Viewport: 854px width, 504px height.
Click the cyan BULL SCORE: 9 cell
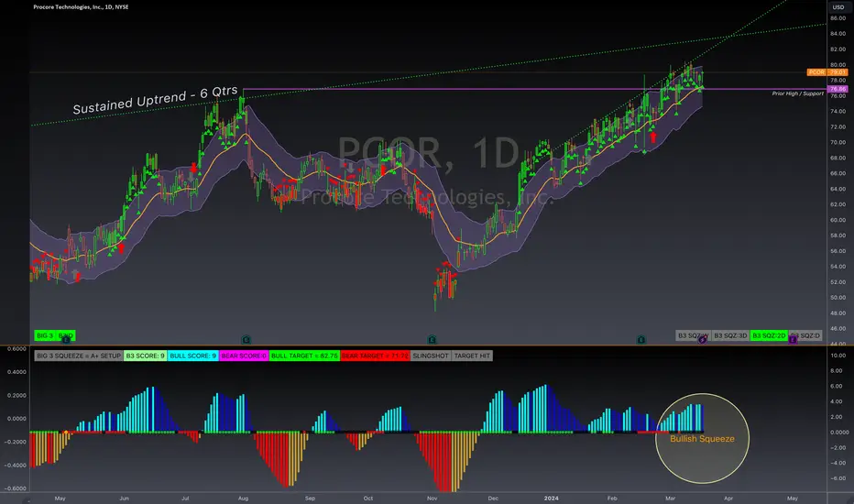tap(192, 356)
